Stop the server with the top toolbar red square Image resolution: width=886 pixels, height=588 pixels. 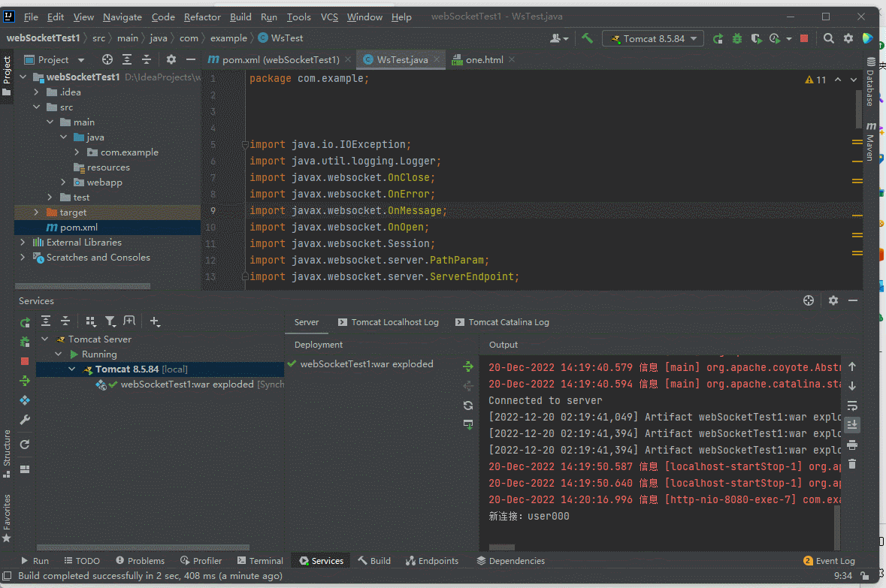click(x=804, y=38)
